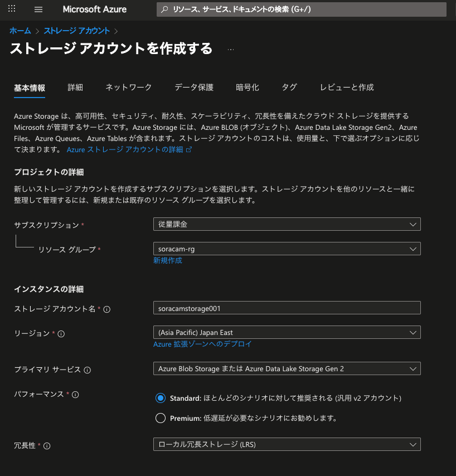The height and width of the screenshot is (476, 456).
Task: Show info icon for パフォーマンス
Action: coord(75,395)
